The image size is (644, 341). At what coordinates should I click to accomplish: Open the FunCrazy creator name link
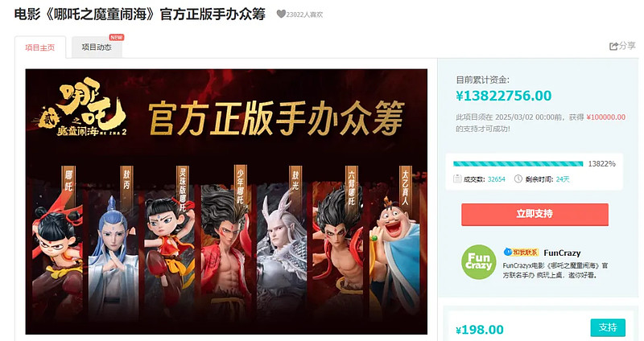pos(562,253)
